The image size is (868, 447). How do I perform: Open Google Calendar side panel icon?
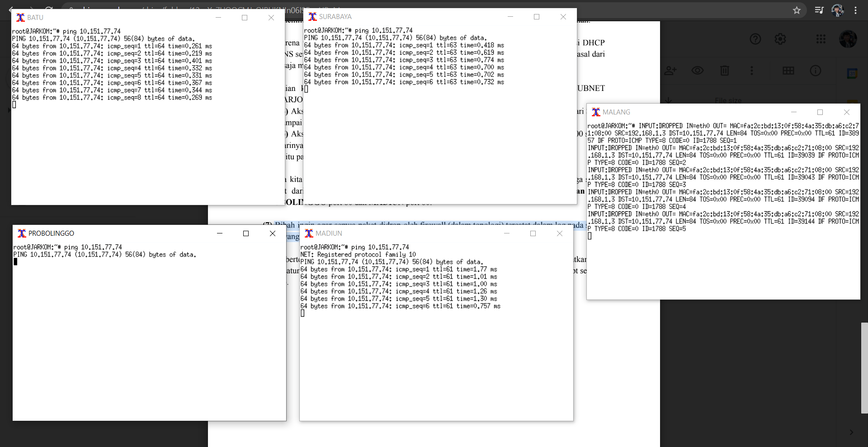(852, 73)
